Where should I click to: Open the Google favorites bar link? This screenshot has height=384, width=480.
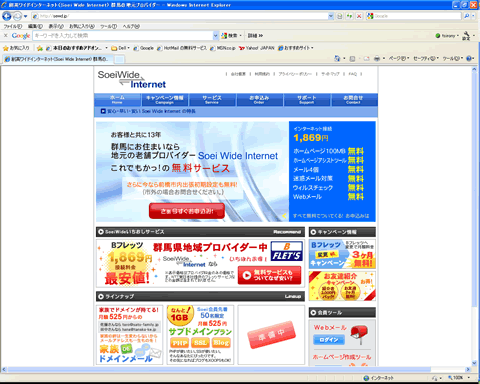coord(144,48)
